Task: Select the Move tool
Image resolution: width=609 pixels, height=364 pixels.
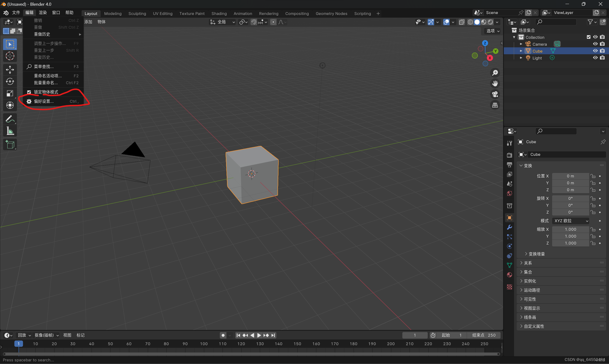Action: 10,70
